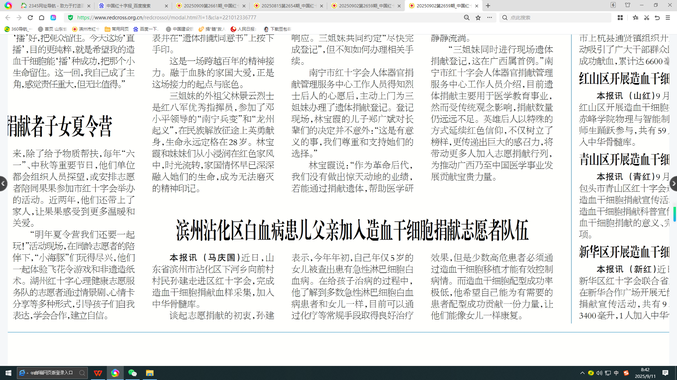Open the browser home page
The height and width of the screenshot is (380, 677).
41,18
